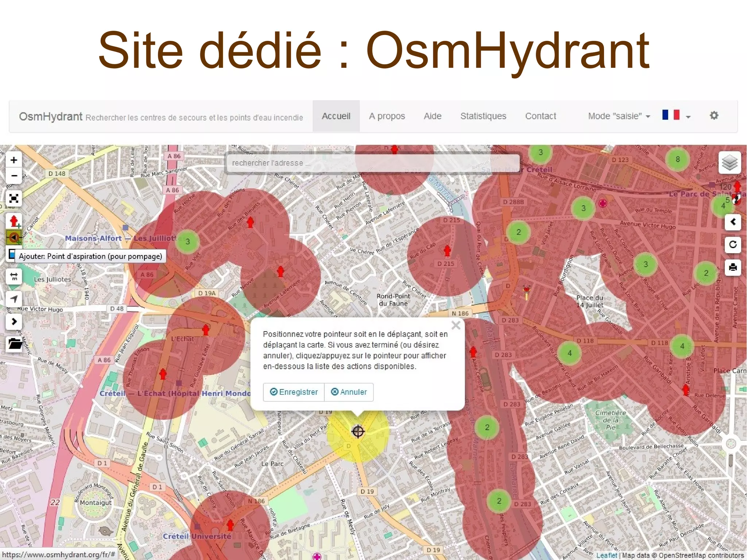Open cluster 3 left of Avenue Victor Hugo
Screen dimensions: 747x560
[x=583, y=208]
